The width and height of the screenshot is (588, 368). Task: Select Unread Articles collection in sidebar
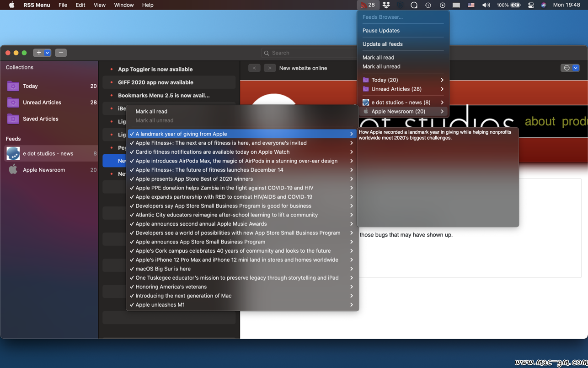[x=51, y=103]
